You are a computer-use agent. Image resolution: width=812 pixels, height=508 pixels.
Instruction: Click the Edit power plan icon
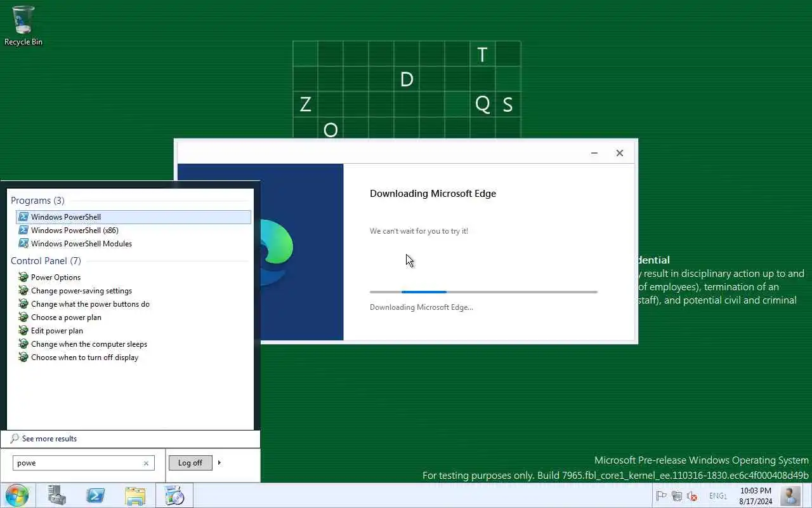click(23, 331)
